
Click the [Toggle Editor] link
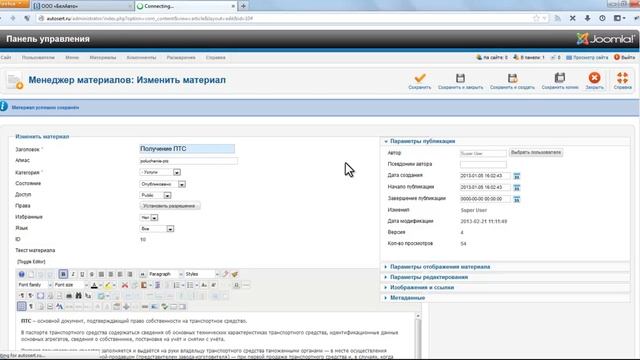[x=31, y=262]
